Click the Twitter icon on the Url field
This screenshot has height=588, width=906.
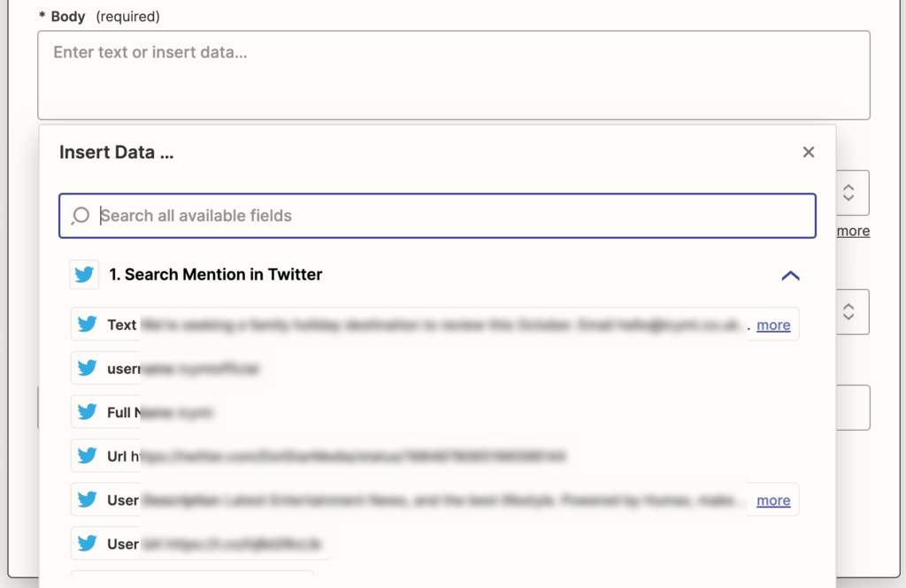pos(87,456)
